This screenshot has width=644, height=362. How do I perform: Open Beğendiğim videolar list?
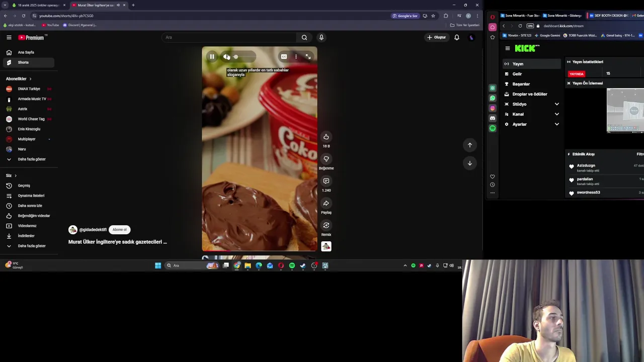click(28, 216)
